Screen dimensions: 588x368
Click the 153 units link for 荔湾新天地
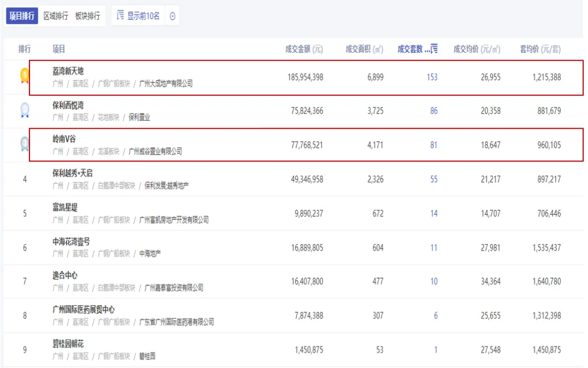pos(432,77)
